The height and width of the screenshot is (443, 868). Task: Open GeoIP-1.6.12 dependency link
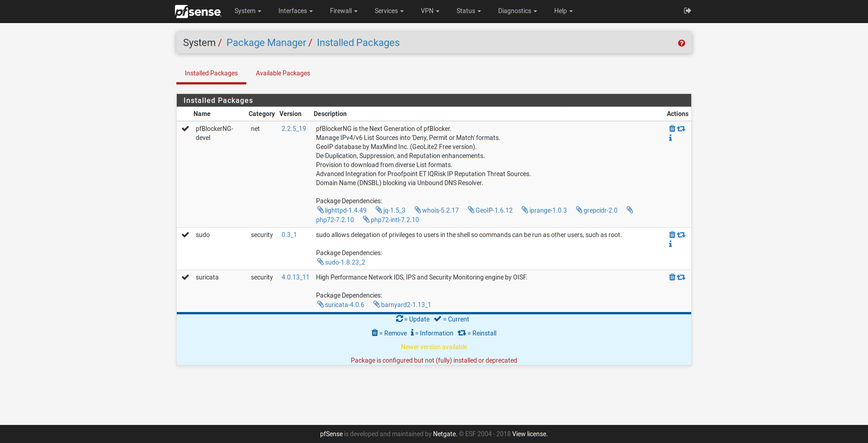coord(490,210)
